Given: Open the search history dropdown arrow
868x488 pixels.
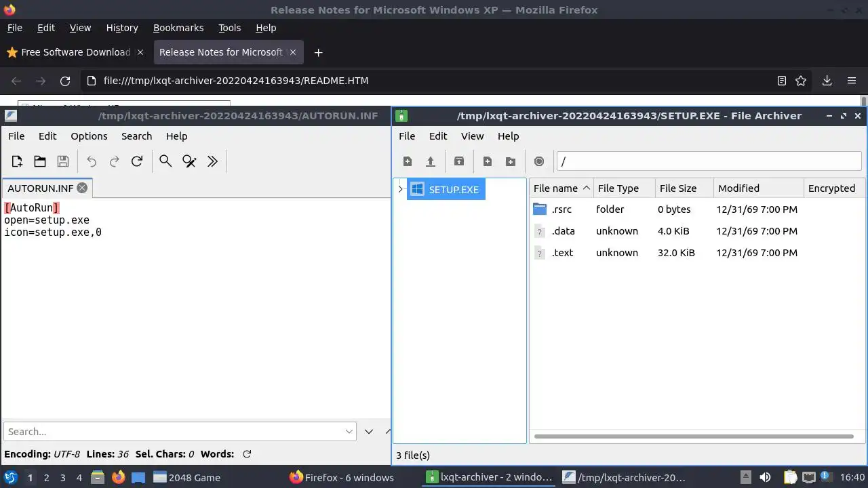Looking at the screenshot, I should click(349, 431).
